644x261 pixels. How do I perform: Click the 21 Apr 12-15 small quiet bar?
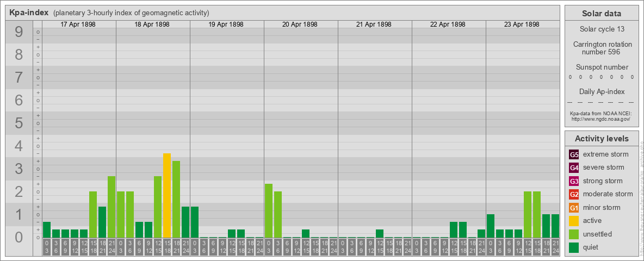380,233
